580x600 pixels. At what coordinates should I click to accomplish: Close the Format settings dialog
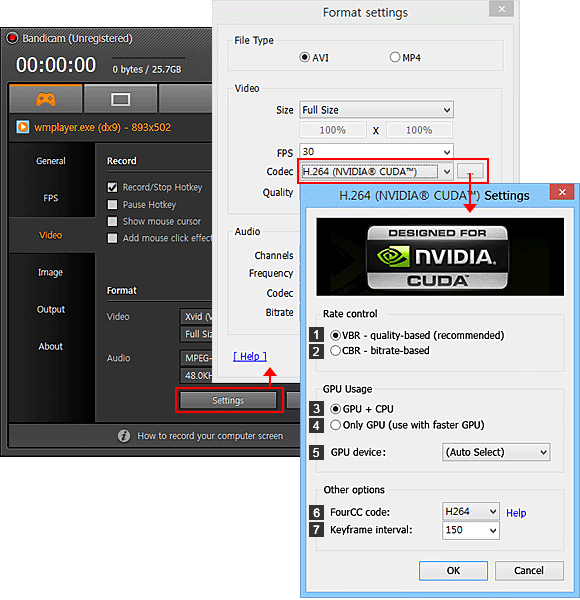tap(502, 9)
